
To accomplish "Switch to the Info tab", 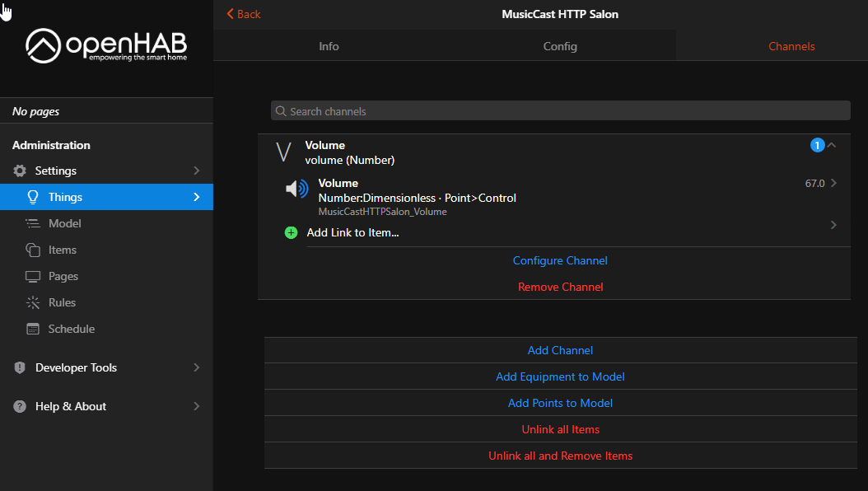I will tap(329, 46).
